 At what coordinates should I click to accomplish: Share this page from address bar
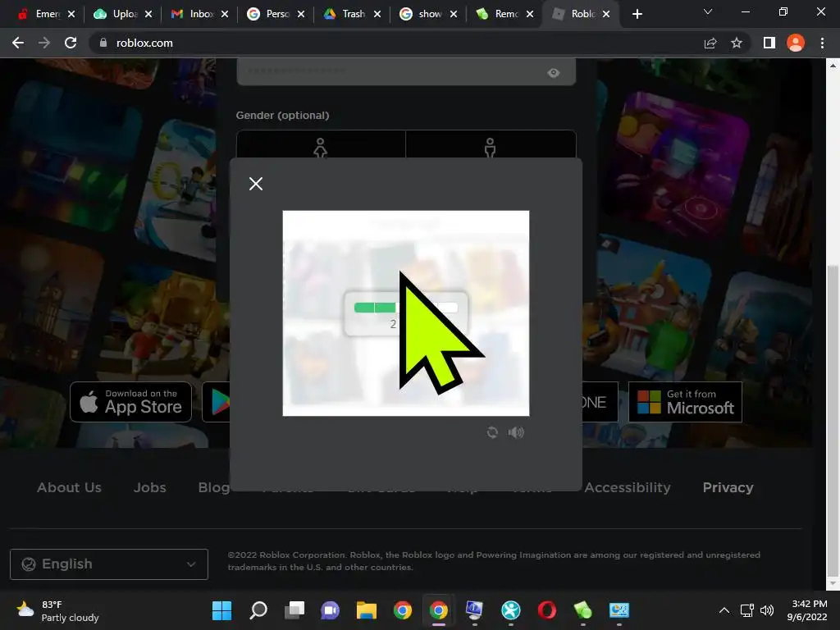(710, 43)
